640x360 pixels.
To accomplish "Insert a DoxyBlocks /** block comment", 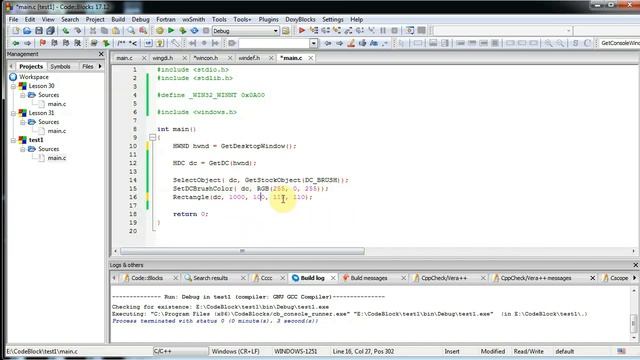I will (x=121, y=43).
